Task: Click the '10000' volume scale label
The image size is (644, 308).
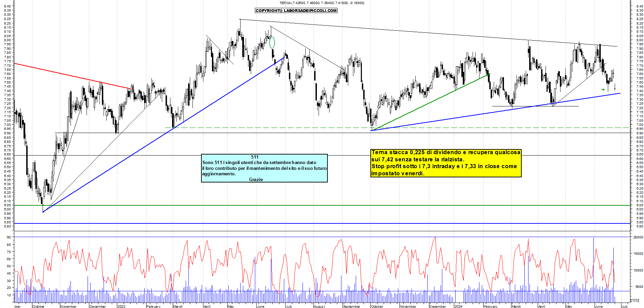Action: (638, 270)
